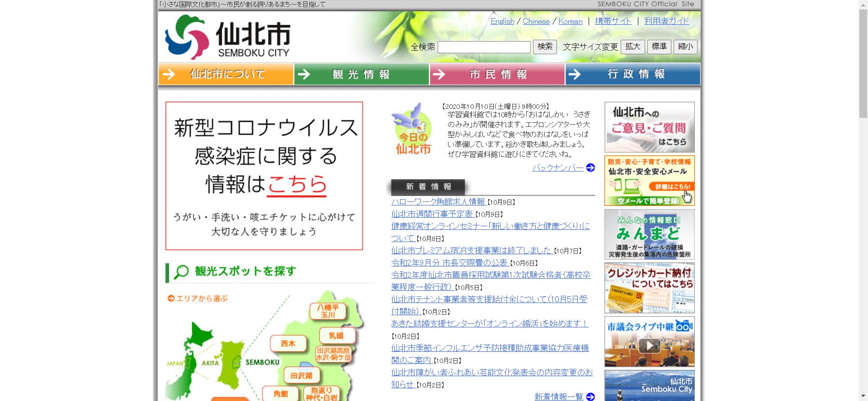The image size is (868, 401).
Task: Click 拡大 to enlarge text size
Action: pyautogui.click(x=633, y=47)
